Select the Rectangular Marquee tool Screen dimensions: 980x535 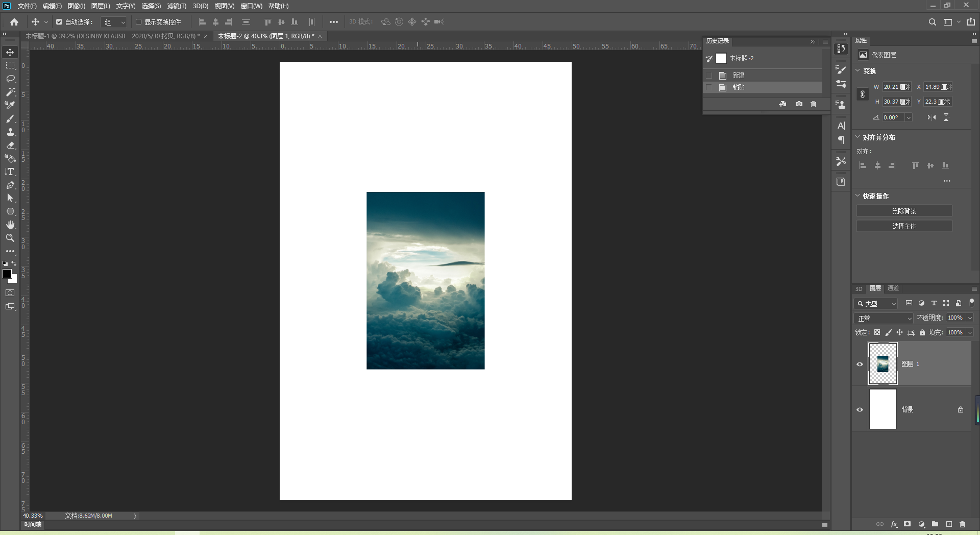tap(10, 65)
